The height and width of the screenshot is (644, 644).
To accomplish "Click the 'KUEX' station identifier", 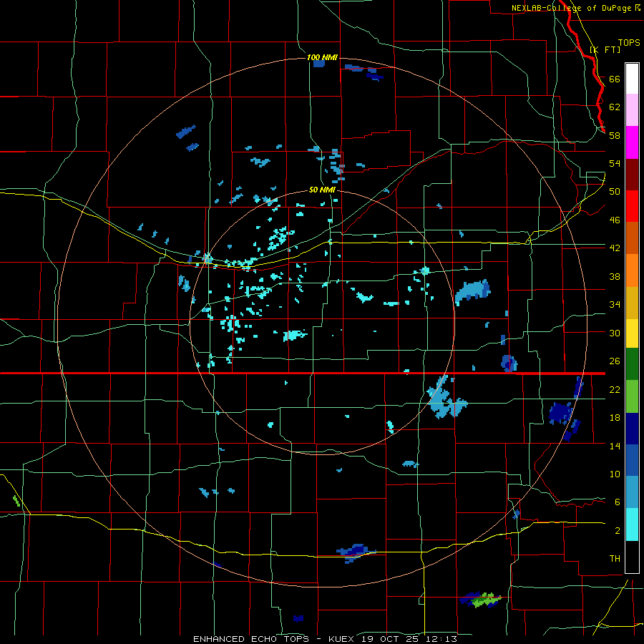I will [x=343, y=639].
